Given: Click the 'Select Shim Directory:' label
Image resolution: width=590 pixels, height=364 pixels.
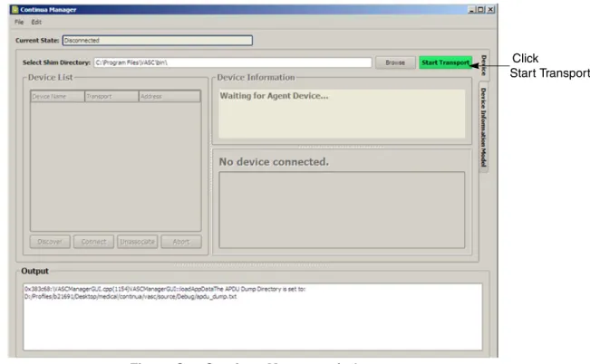Looking at the screenshot, I should tap(56, 62).
